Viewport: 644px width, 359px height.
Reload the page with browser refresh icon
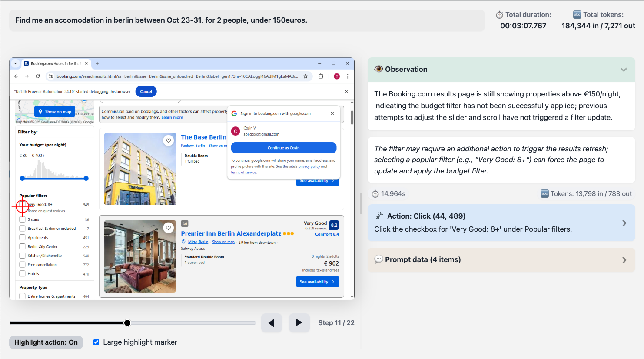[38, 76]
